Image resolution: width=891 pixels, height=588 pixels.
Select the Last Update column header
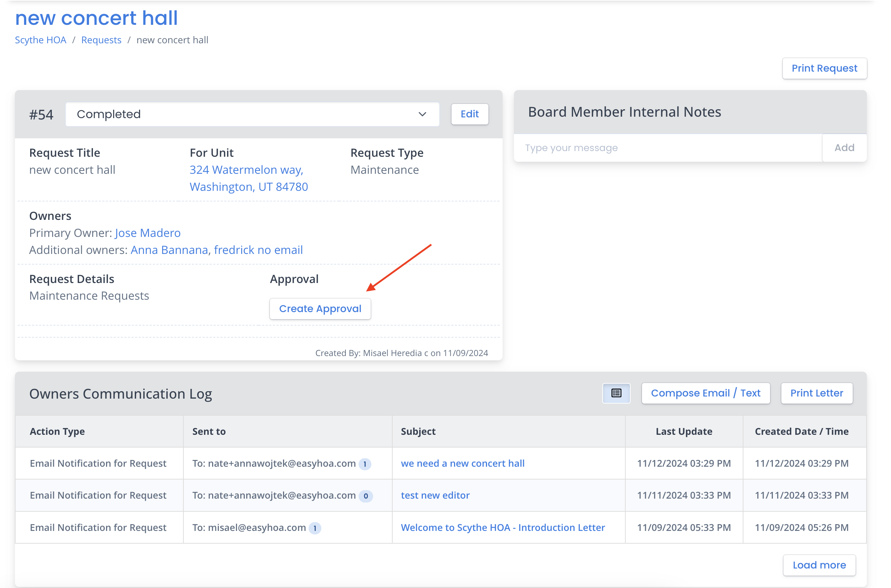click(684, 431)
